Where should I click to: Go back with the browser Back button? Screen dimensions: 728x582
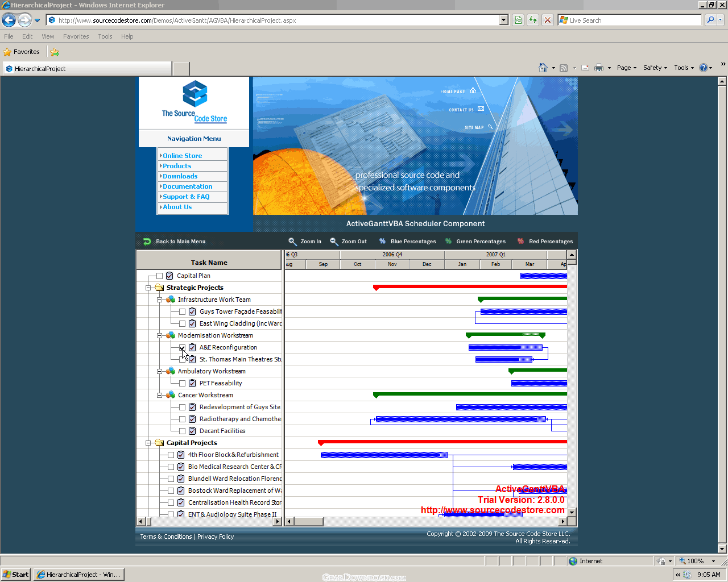pyautogui.click(x=9, y=20)
